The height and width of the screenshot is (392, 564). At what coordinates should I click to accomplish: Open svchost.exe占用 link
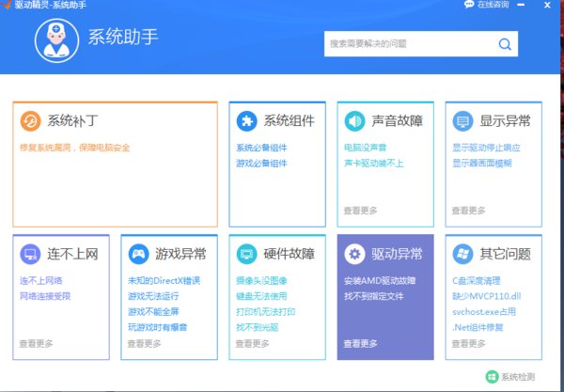coord(484,312)
